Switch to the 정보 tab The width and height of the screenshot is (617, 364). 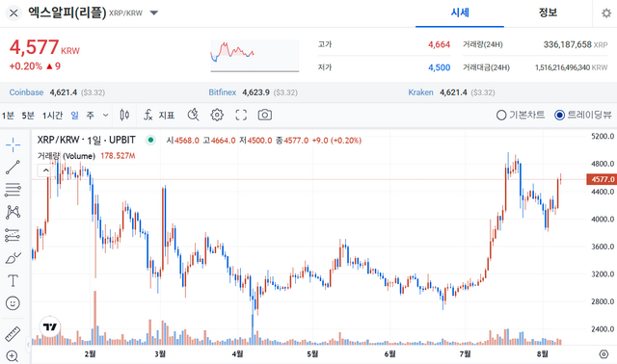548,13
